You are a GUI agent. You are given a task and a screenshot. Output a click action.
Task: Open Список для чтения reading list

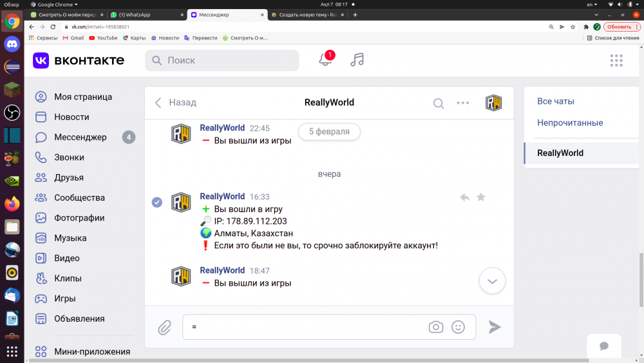coord(613,38)
